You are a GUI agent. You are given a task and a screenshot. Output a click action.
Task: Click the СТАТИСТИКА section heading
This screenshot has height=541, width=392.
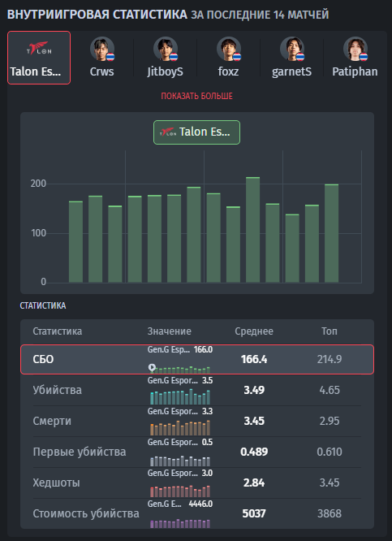43,305
